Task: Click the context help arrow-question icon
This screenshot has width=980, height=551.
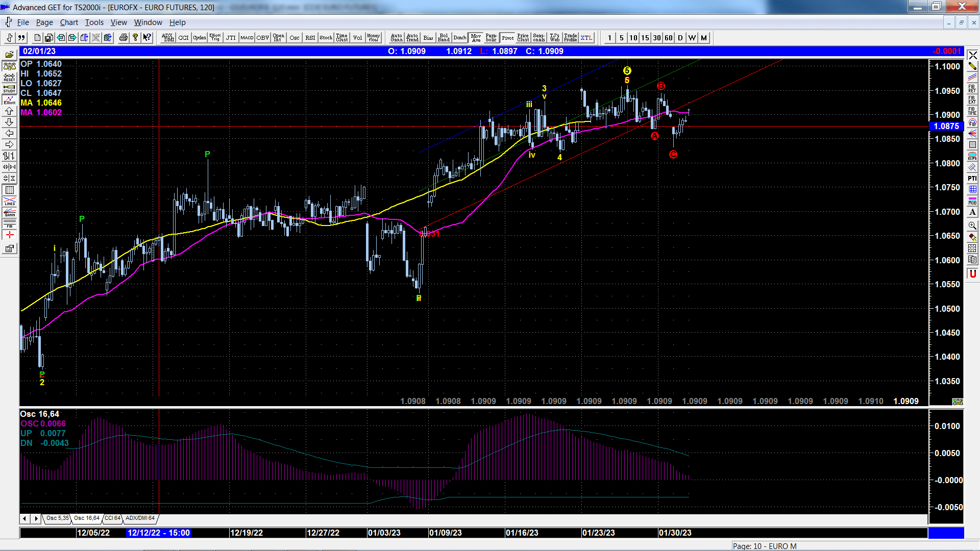Action: click(147, 38)
